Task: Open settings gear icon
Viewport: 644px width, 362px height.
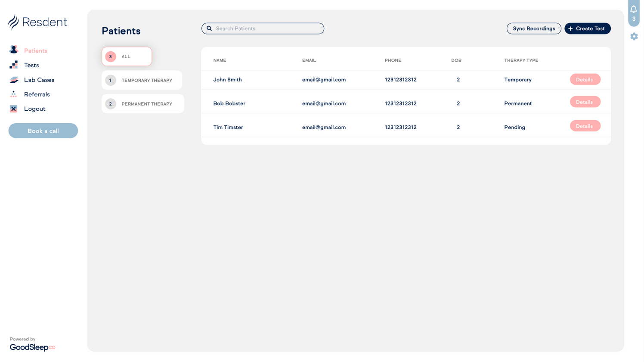Action: coord(634,37)
